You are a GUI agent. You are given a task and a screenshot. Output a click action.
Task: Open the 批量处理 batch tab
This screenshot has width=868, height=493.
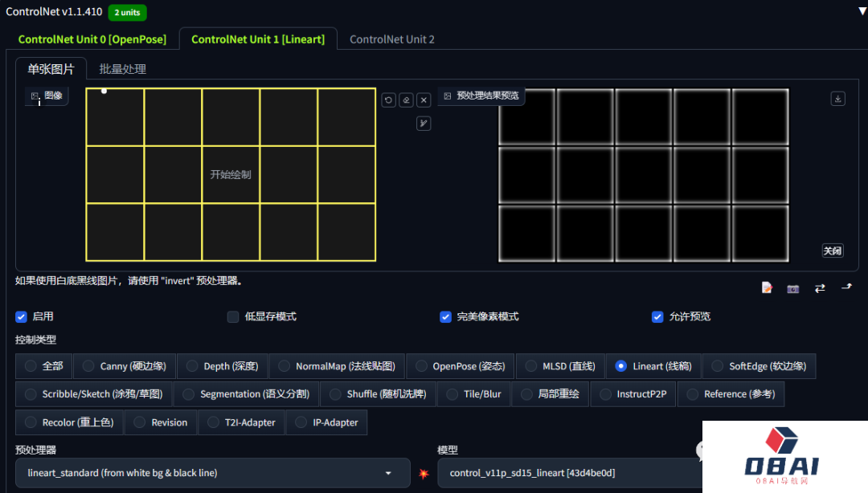pos(122,69)
